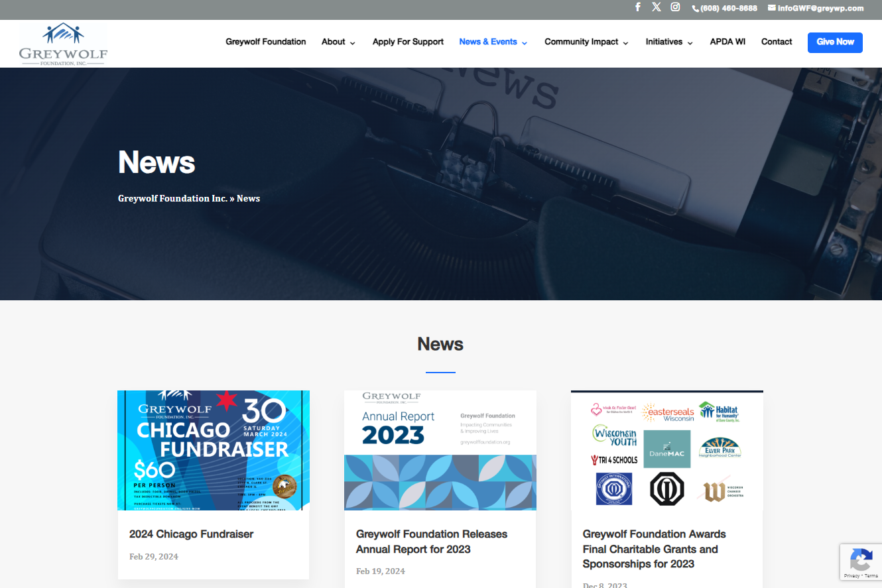Click the Greywolf Foundation logo

(63, 44)
